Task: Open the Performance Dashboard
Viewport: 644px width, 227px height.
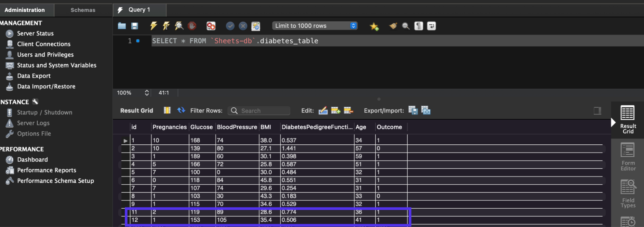Action: coord(32,160)
